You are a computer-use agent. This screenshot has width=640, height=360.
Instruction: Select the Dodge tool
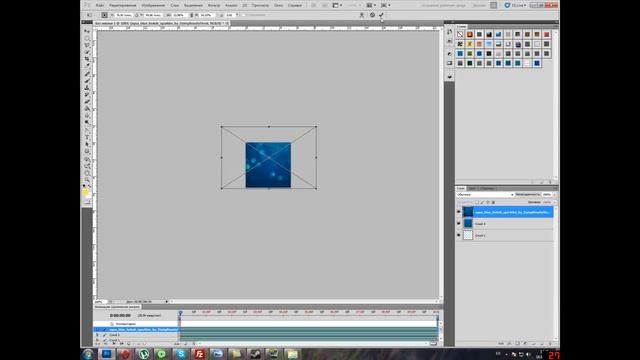click(x=87, y=122)
